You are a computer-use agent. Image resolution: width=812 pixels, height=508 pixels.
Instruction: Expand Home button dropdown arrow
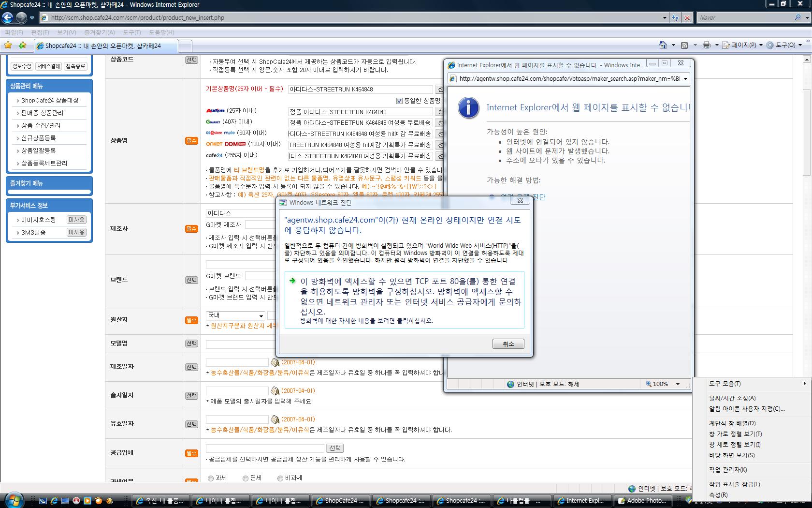coord(673,45)
